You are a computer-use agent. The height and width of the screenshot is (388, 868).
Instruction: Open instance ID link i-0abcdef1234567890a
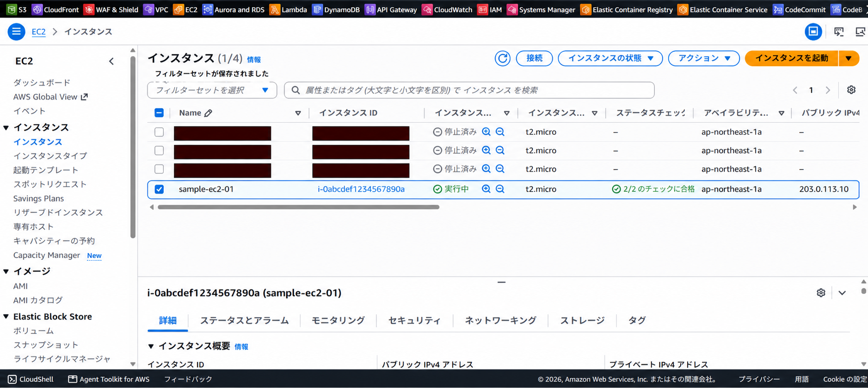(361, 189)
